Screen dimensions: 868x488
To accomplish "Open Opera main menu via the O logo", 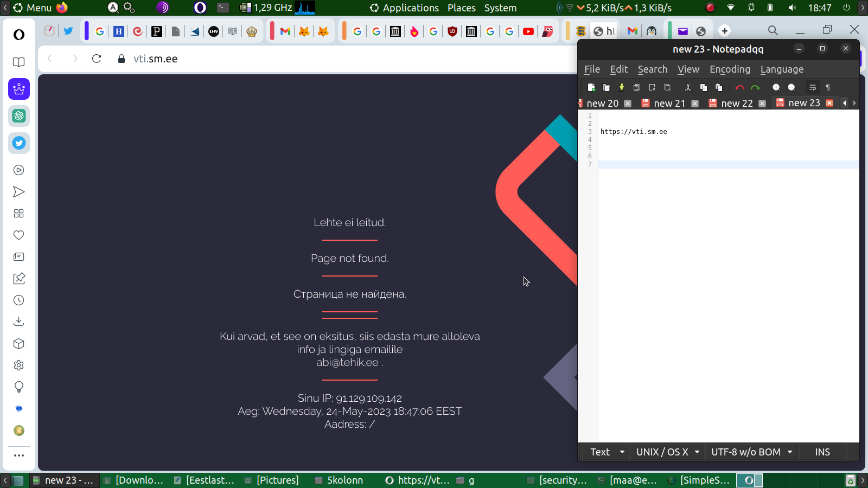I will [x=19, y=35].
